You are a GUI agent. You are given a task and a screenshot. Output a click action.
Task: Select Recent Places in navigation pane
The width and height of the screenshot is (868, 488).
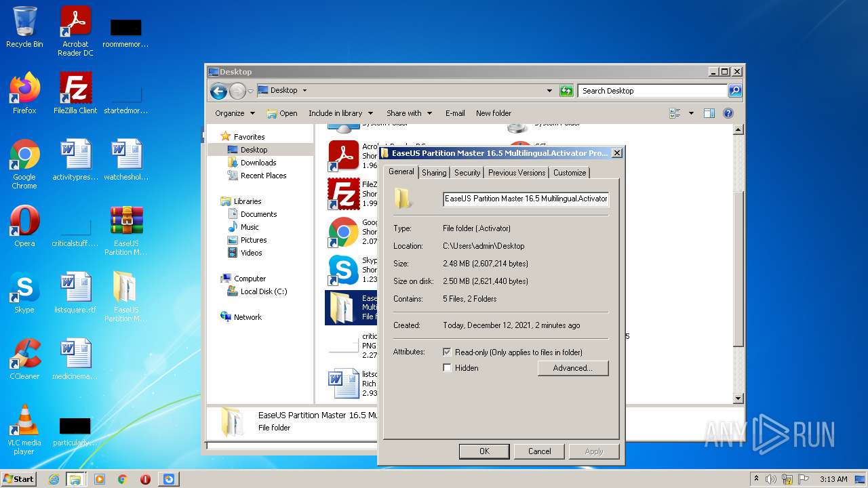(263, 176)
